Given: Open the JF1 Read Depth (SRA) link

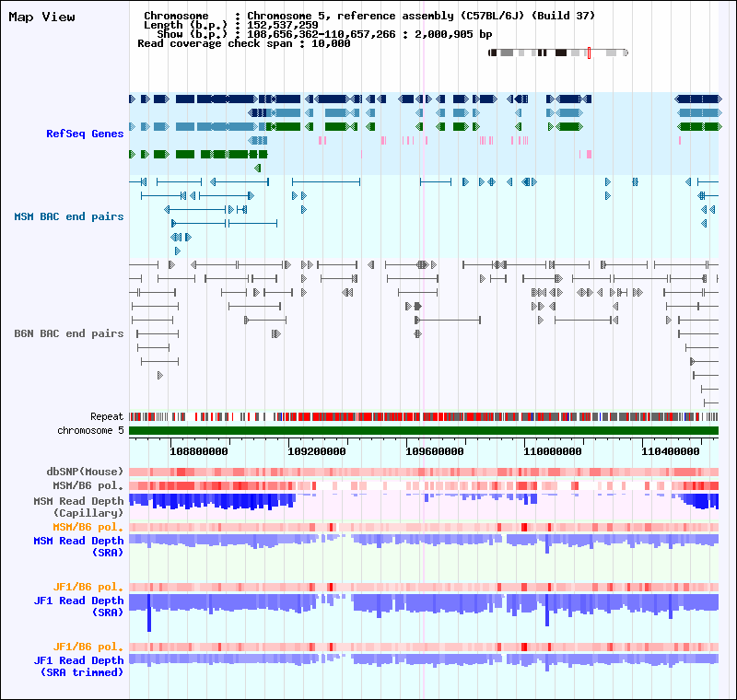Looking at the screenshot, I should click(78, 606).
